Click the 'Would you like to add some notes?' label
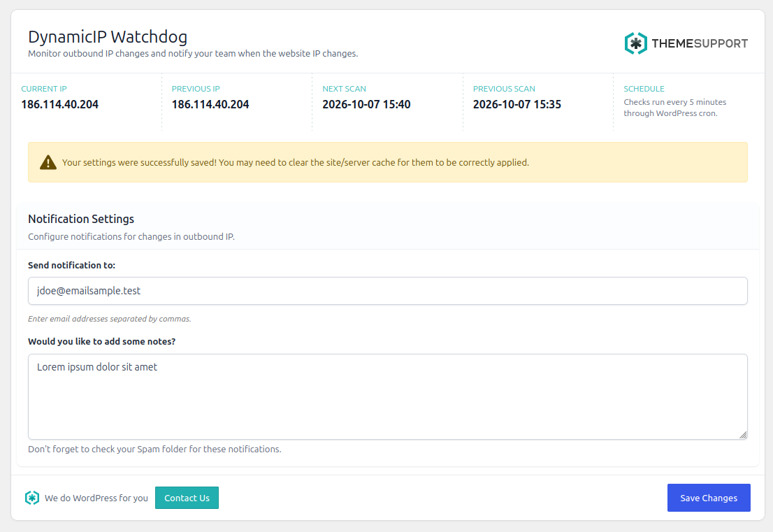 pyautogui.click(x=101, y=342)
